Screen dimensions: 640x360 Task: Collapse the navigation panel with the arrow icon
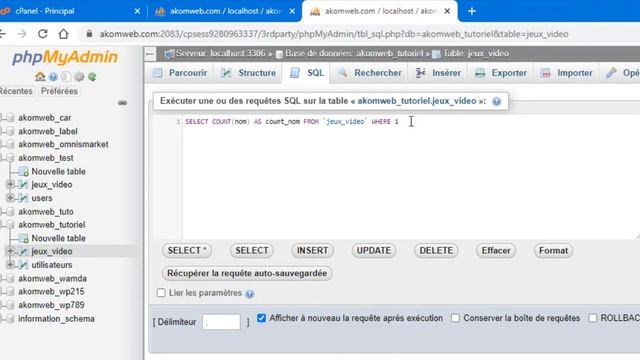(150, 54)
